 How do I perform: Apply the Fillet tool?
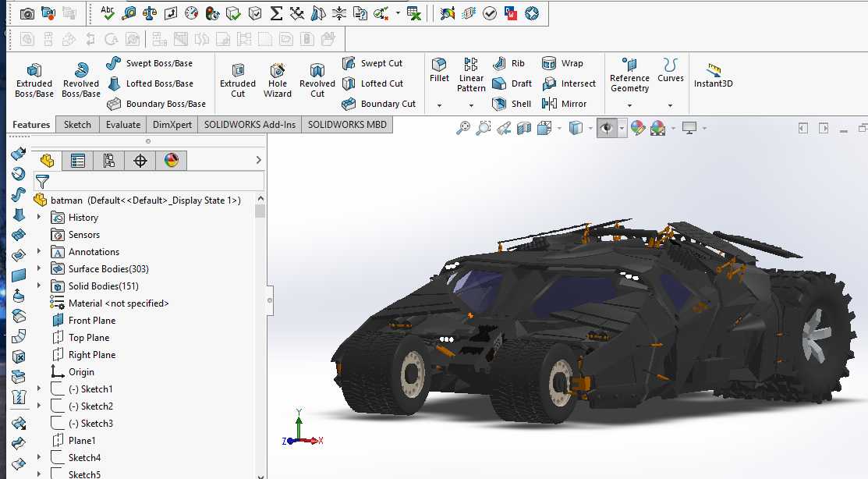[440, 70]
